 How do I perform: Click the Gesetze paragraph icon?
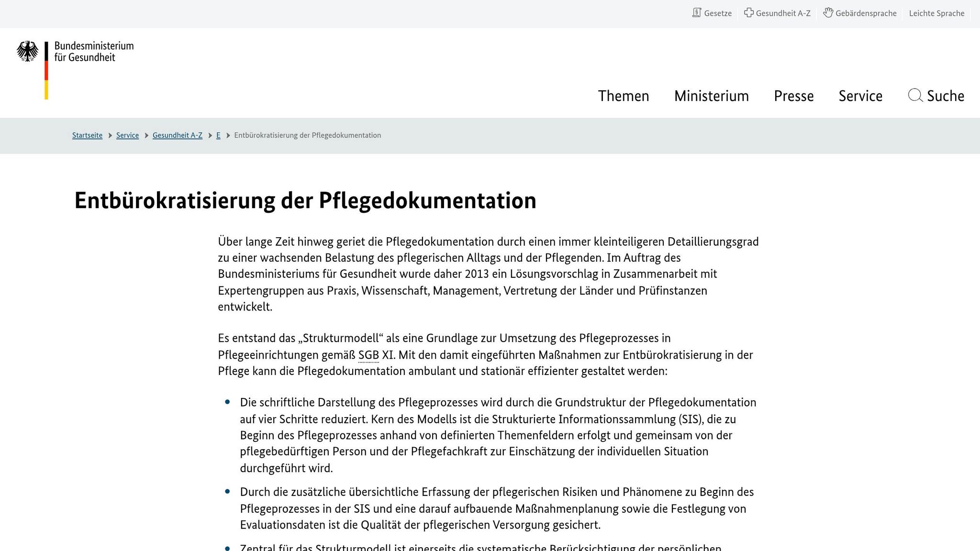[696, 13]
